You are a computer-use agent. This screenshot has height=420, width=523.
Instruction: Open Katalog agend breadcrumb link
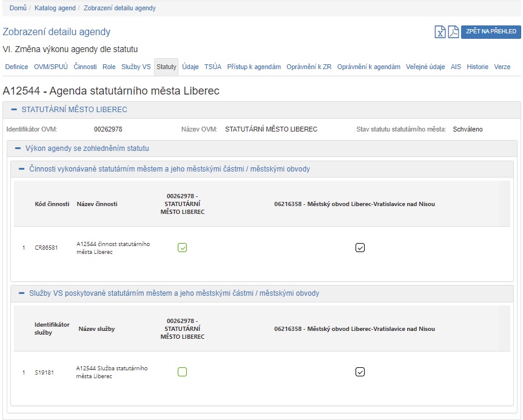[55, 8]
